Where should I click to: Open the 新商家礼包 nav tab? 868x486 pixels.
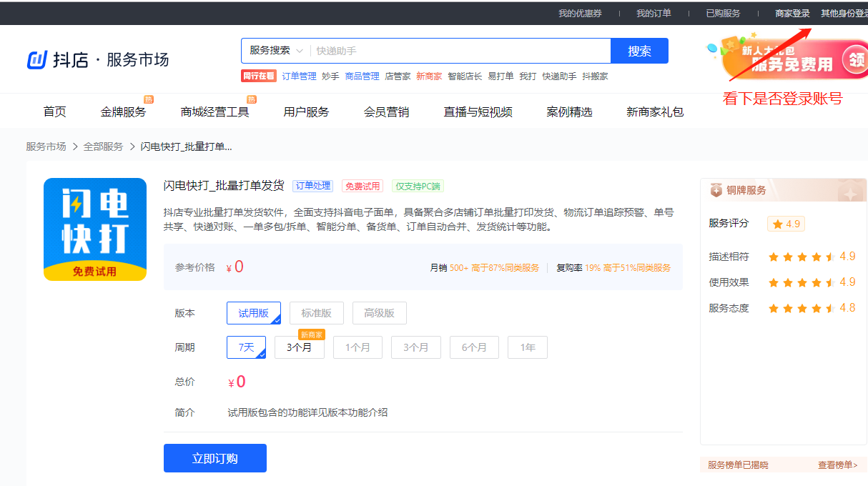coord(655,111)
